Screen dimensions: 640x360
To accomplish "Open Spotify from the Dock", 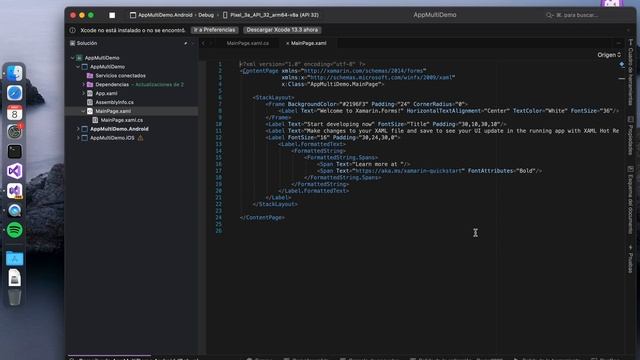I will point(15,230).
